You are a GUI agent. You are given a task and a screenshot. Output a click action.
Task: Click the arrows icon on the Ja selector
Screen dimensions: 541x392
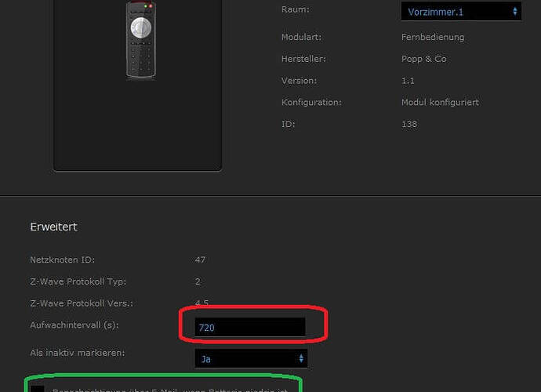tap(301, 358)
